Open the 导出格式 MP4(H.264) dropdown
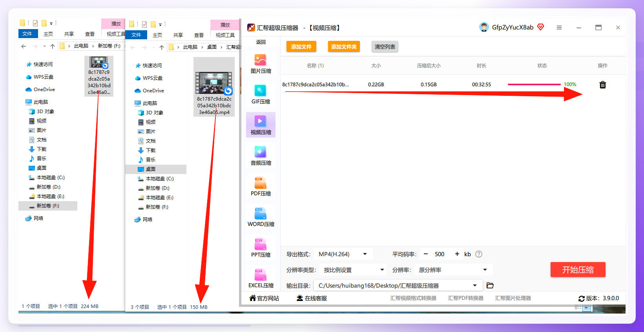The width and height of the screenshot is (644, 332). click(x=343, y=254)
